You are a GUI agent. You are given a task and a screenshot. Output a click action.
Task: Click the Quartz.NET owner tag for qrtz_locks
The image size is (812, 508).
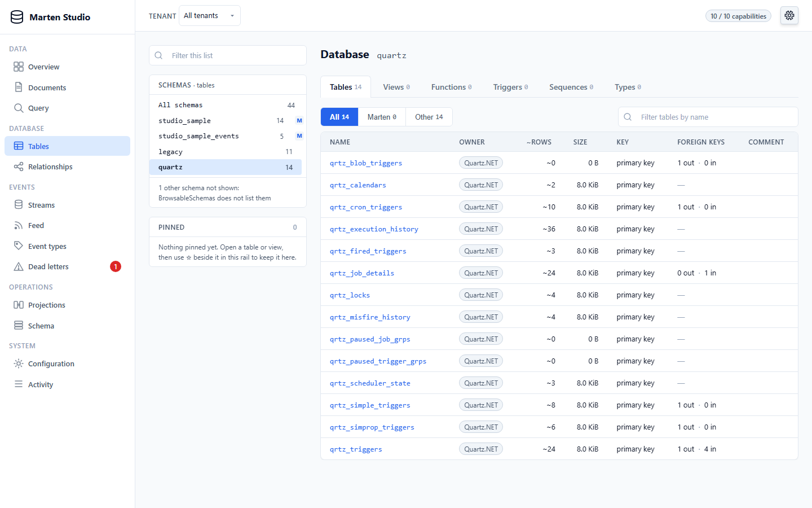(481, 295)
